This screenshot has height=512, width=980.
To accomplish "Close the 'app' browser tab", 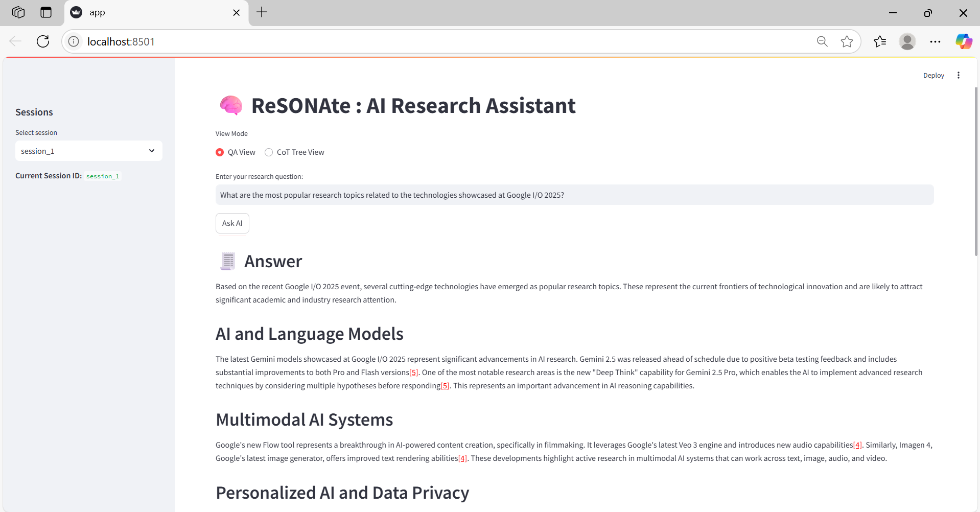I will pos(236,13).
